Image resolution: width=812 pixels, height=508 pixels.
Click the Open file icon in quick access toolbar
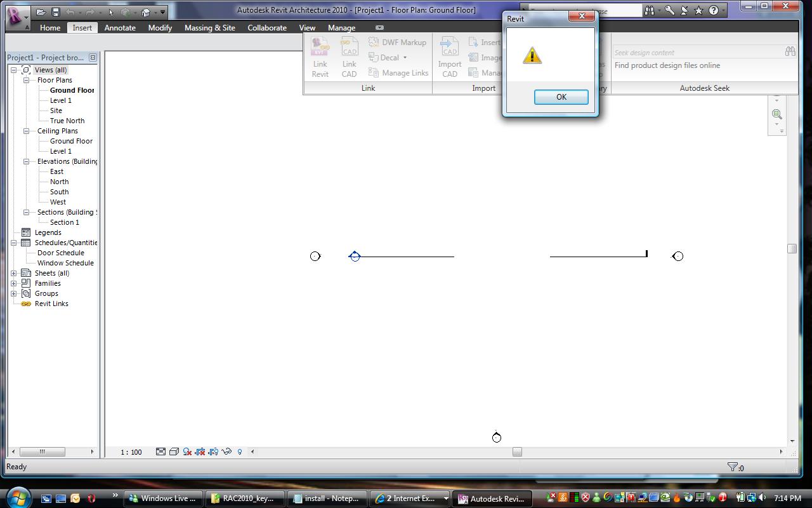(x=41, y=11)
